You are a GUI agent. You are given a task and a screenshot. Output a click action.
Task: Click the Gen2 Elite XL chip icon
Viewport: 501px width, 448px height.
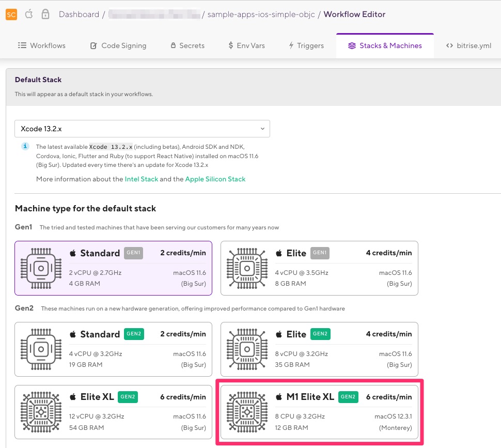(41, 412)
